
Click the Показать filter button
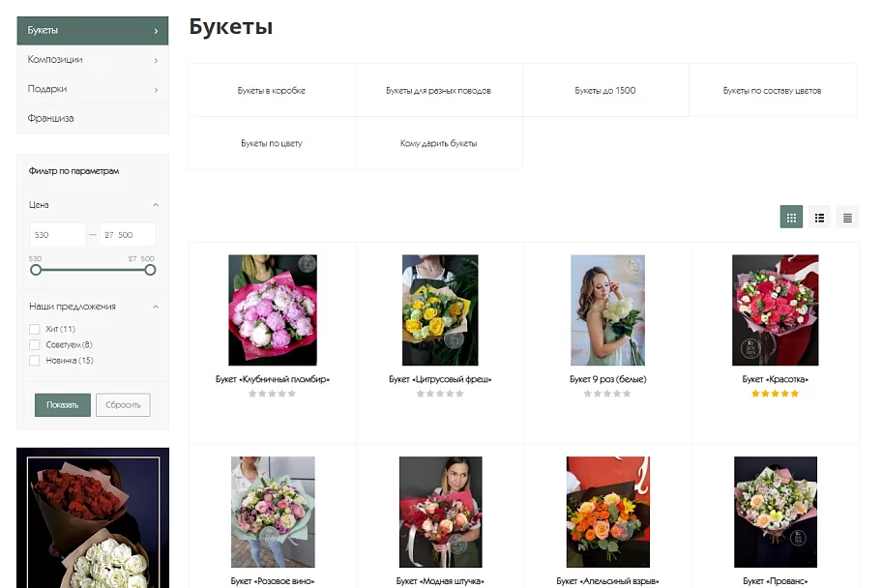pos(63,404)
